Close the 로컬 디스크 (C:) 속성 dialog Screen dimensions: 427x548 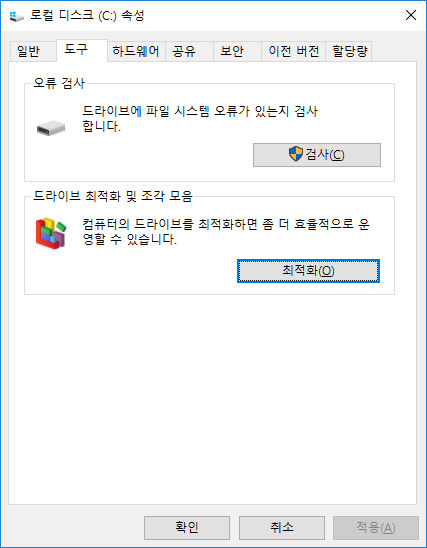pos(411,15)
